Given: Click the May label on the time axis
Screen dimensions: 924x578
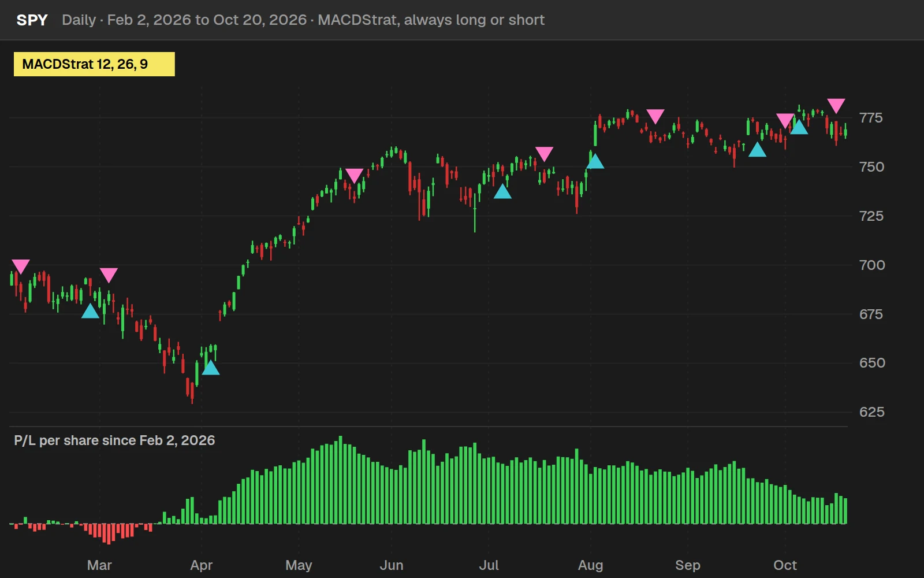Looking at the screenshot, I should (x=299, y=565).
